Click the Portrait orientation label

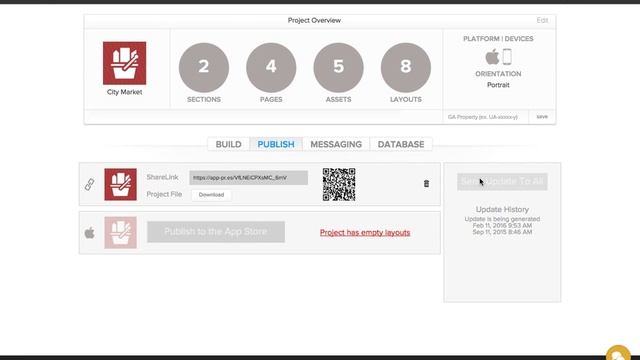tap(498, 85)
